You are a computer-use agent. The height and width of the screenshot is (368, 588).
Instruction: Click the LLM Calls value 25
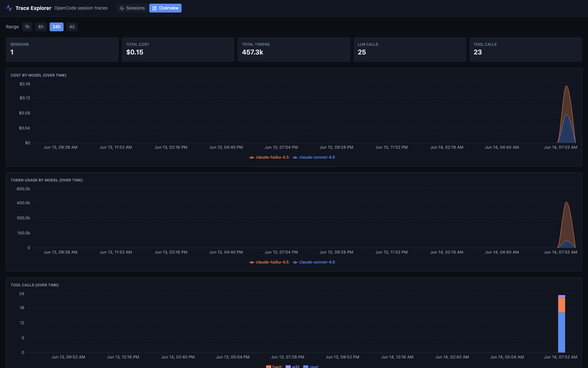362,52
